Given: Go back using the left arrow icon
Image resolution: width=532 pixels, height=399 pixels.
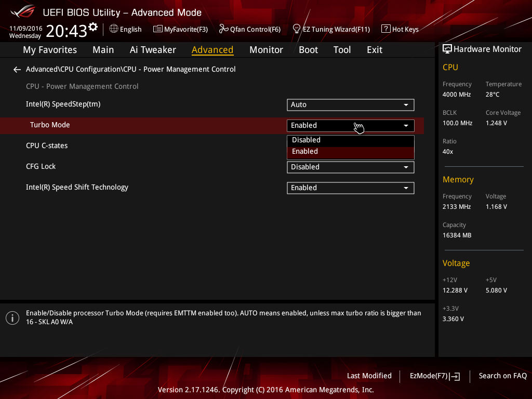Looking at the screenshot, I should pyautogui.click(x=17, y=70).
